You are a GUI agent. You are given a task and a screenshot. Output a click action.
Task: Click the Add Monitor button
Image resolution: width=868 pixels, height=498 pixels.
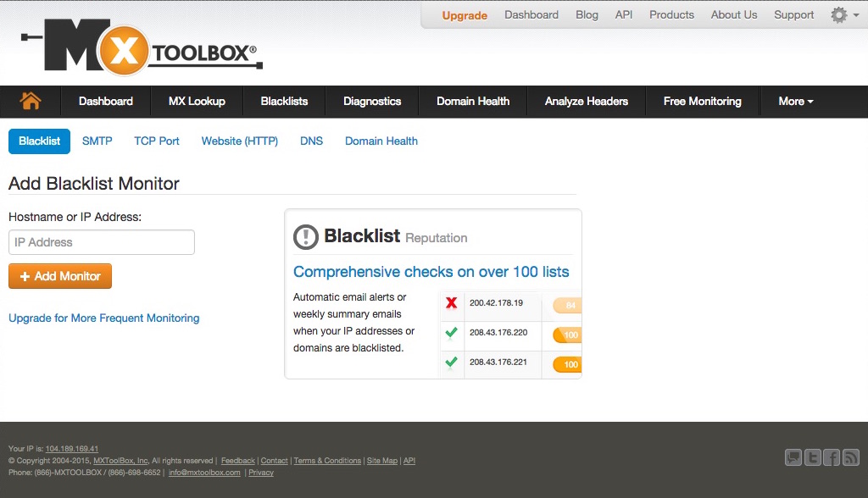click(59, 276)
